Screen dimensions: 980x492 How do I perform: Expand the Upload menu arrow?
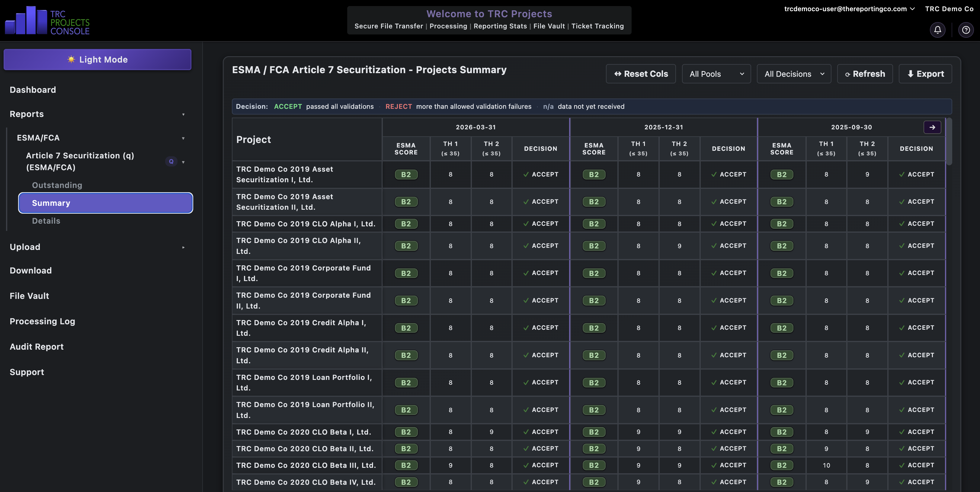[x=183, y=247]
